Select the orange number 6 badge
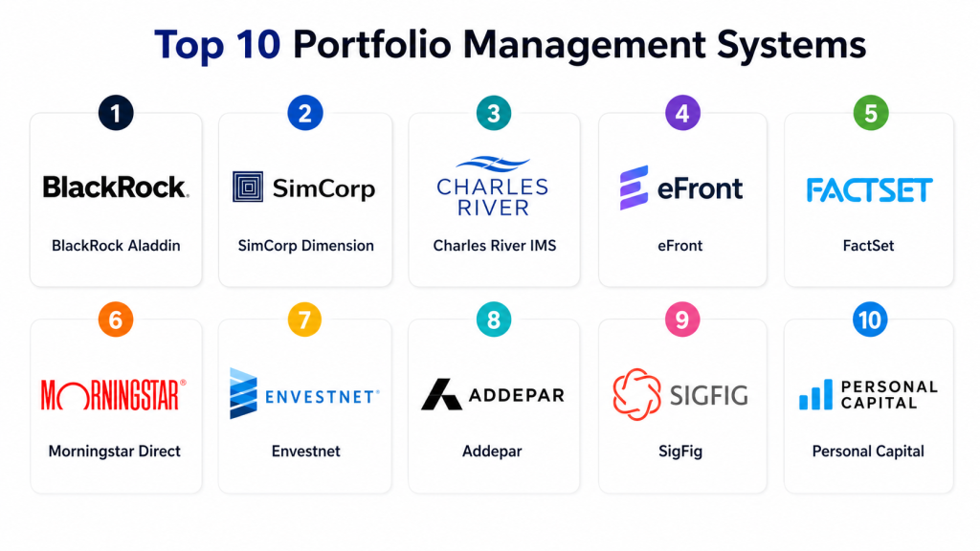The image size is (980, 551). (116, 320)
